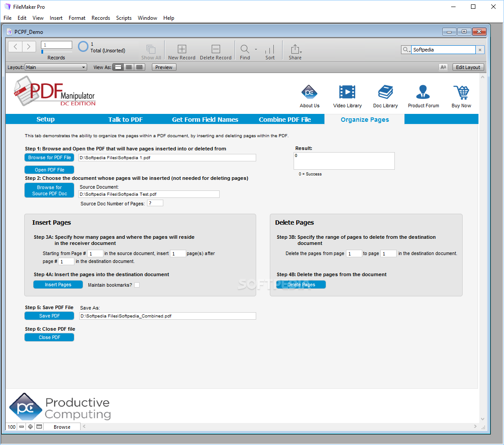This screenshot has width=504, height=445.
Task: Switch to Form view
Action: [x=118, y=67]
